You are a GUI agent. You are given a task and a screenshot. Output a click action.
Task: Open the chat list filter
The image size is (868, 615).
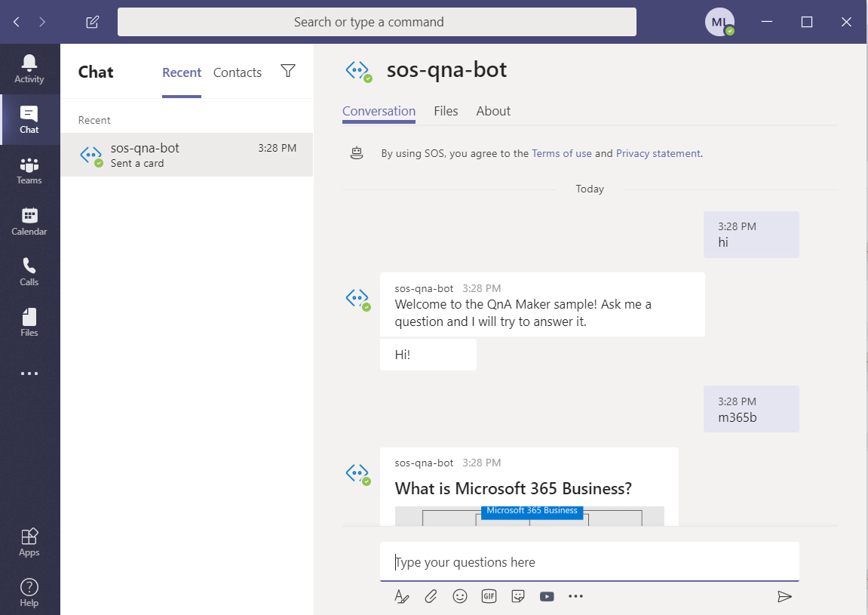[288, 71]
